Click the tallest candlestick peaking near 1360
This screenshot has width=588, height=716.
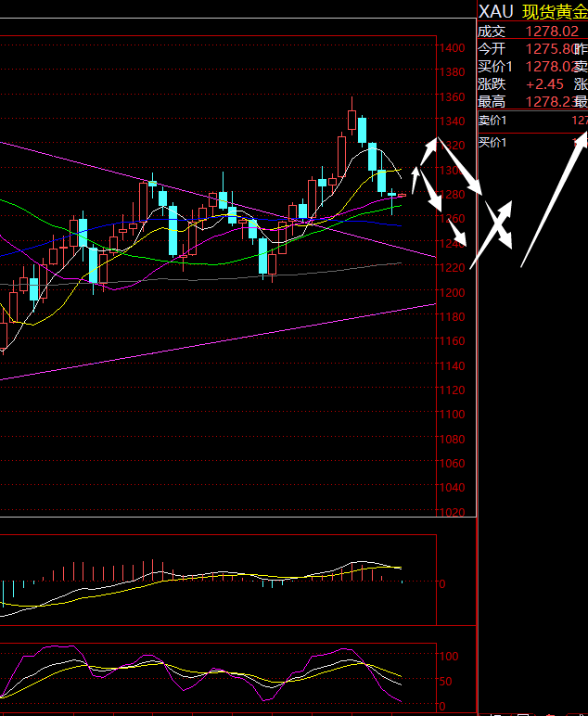click(352, 116)
